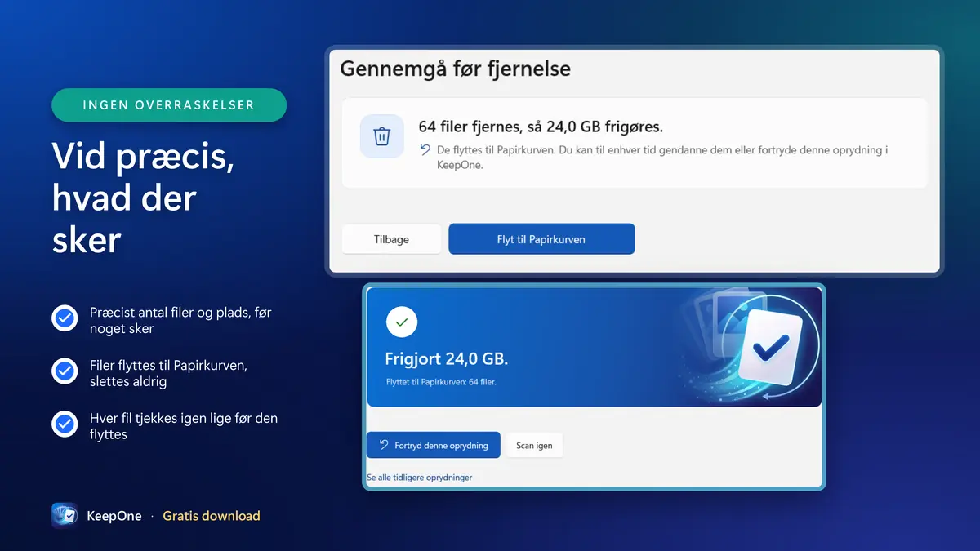Click the text Flyttet til Papirkurven: 64 filer
Image resolution: width=980 pixels, height=551 pixels.
(441, 381)
